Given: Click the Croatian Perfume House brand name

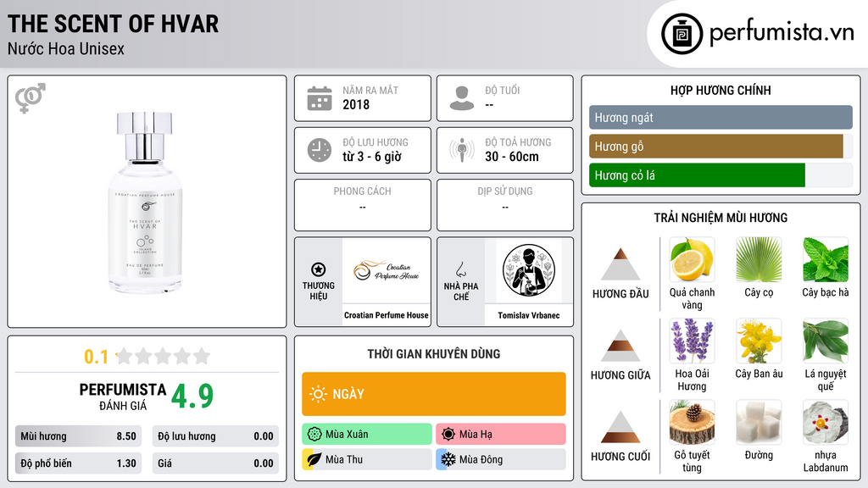Looking at the screenshot, I should pos(387,315).
